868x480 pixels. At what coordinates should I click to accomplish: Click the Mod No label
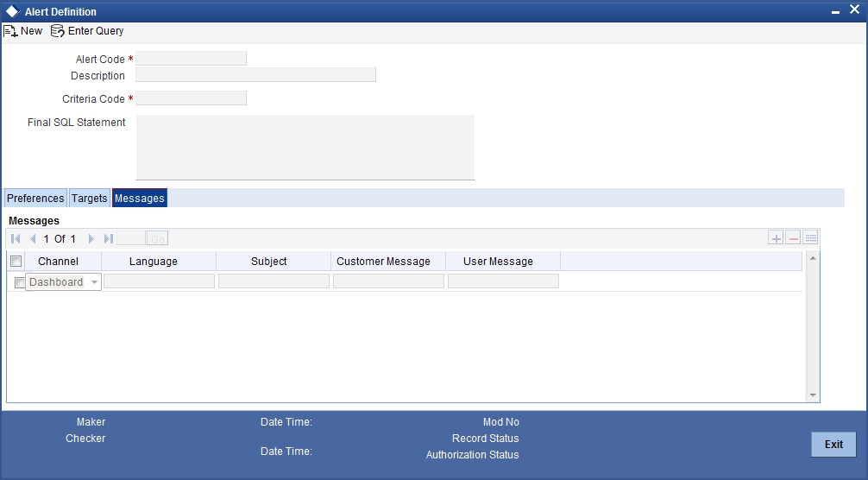tap(501, 422)
